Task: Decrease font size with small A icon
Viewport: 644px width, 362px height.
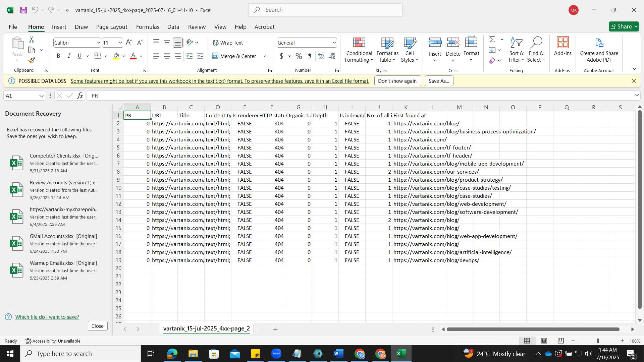Action: 140,43
